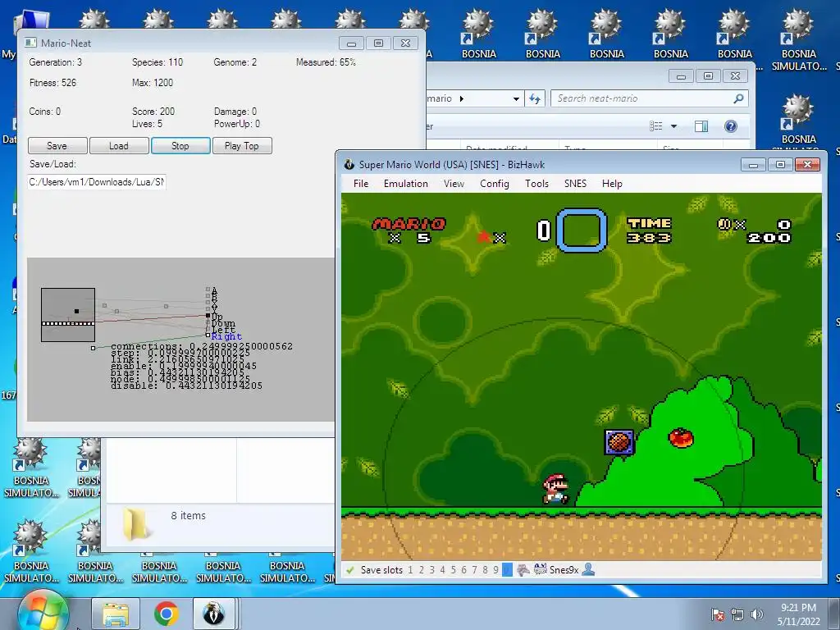Select save slot 9 in BizHawk
Screen dimensions: 840x630
[496, 570]
